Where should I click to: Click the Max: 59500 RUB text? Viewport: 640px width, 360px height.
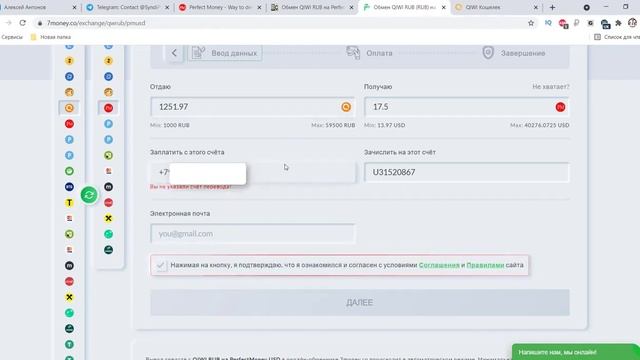[333, 125]
